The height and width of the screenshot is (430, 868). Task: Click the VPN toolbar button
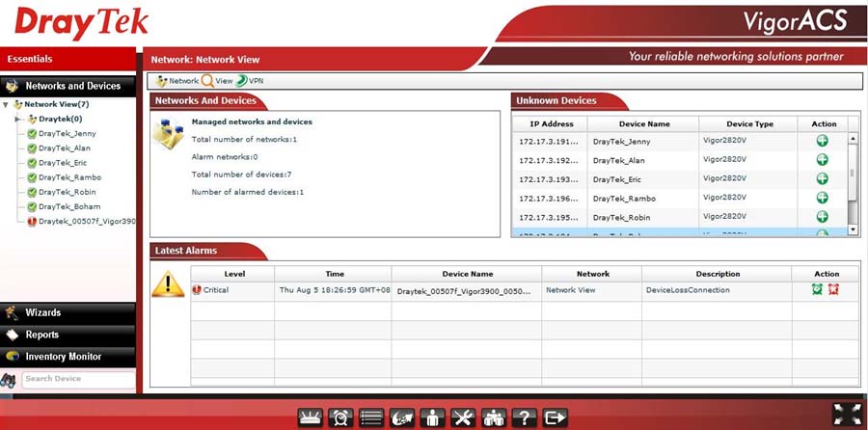[249, 81]
